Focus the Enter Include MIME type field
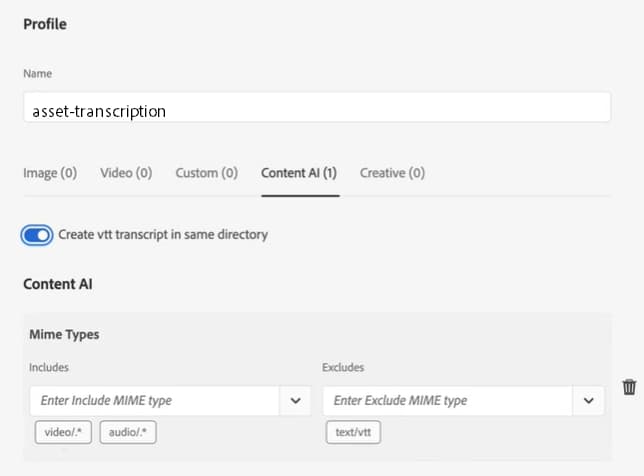 point(155,401)
